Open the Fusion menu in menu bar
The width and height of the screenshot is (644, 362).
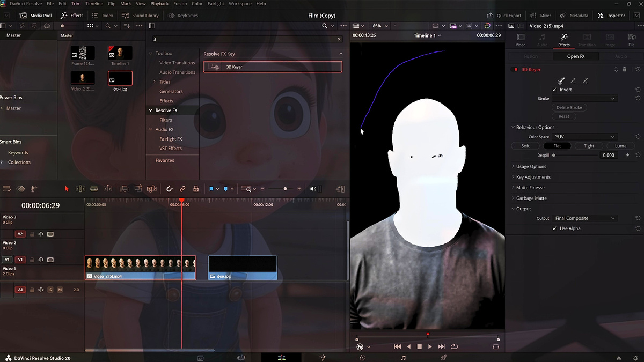point(180,4)
